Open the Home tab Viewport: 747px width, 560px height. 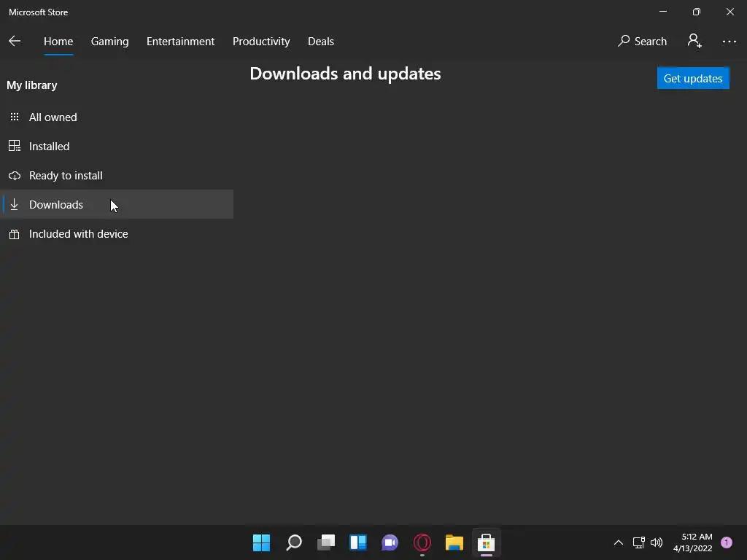point(58,42)
